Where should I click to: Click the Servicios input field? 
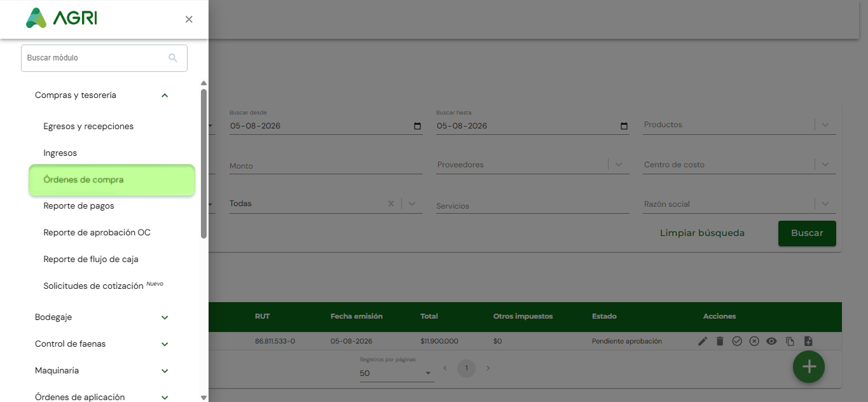click(532, 205)
